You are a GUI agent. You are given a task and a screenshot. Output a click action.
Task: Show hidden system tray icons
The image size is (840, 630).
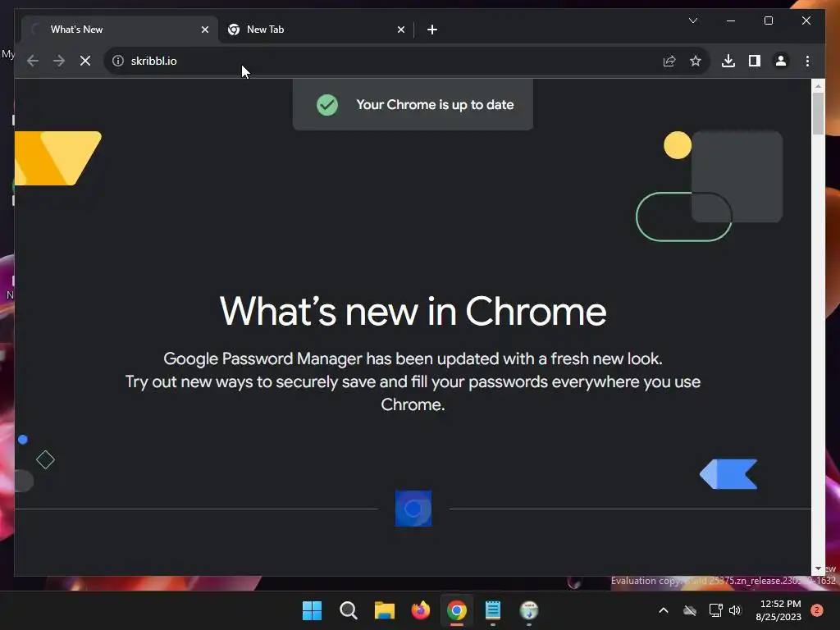pos(663,610)
